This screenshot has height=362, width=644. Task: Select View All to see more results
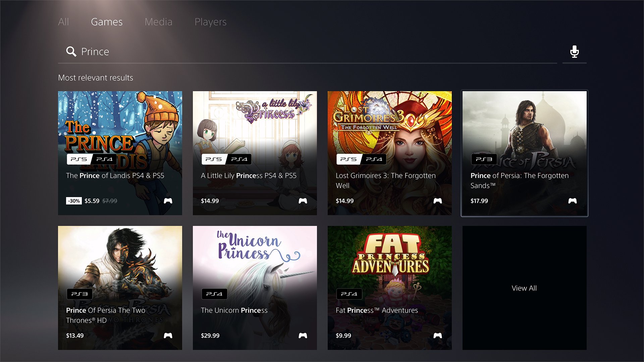[x=524, y=288]
